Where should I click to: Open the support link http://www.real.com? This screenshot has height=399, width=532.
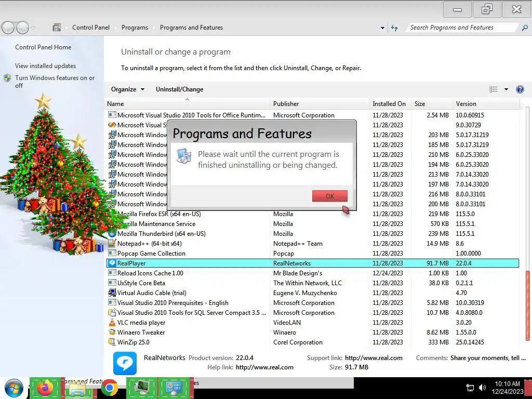click(374, 358)
